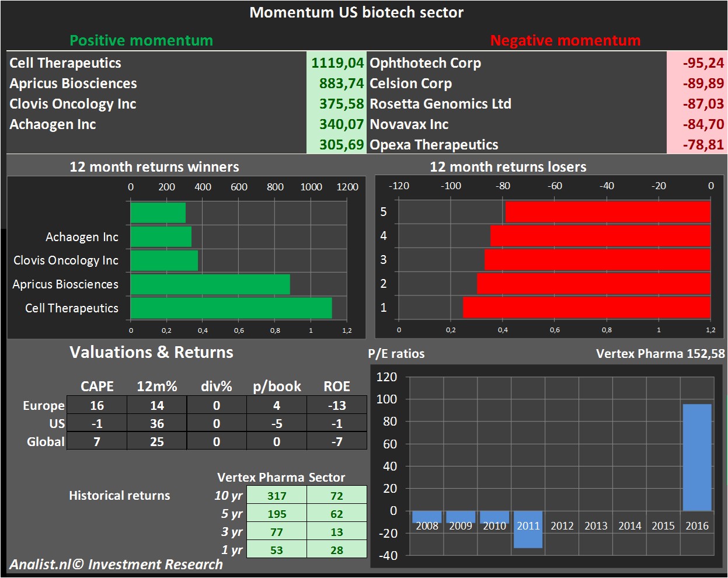The width and height of the screenshot is (728, 578).
Task: Select the US 12m% cell showing 36
Action: (156, 423)
